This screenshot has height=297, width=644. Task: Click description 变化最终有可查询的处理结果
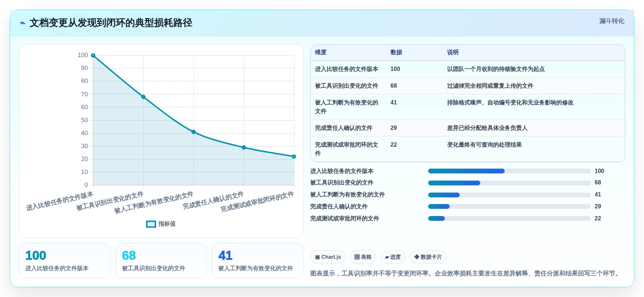pyautogui.click(x=485, y=145)
